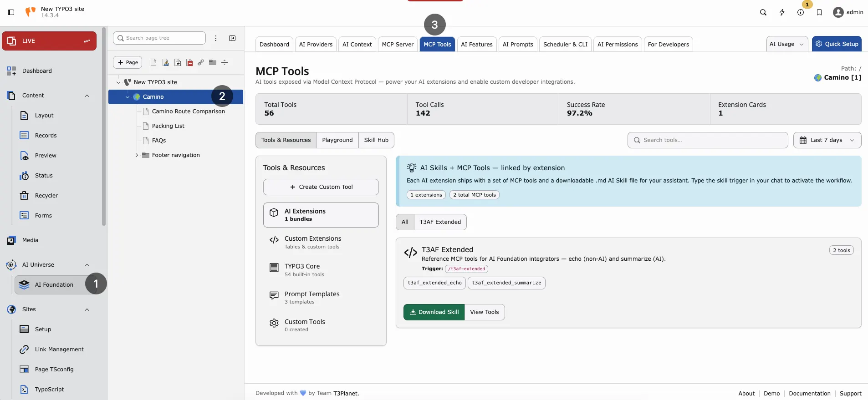This screenshot has width=868, height=400.
Task: Filter extensions by T3AF Extended
Action: point(440,222)
